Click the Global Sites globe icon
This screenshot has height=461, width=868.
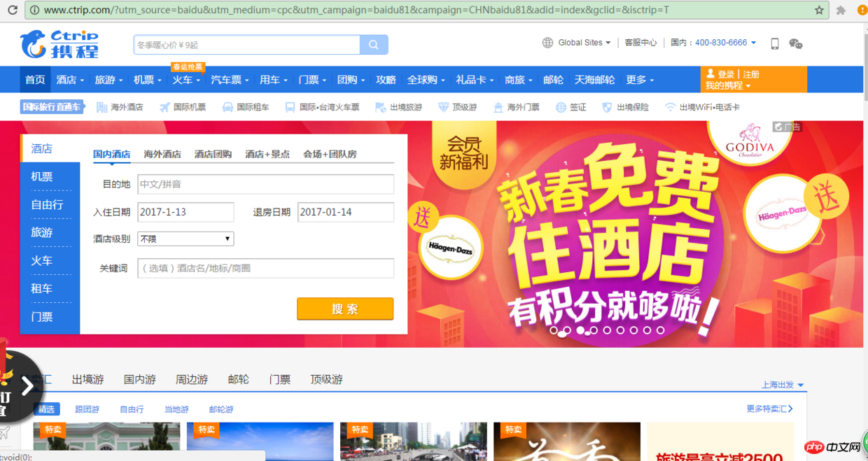click(548, 43)
